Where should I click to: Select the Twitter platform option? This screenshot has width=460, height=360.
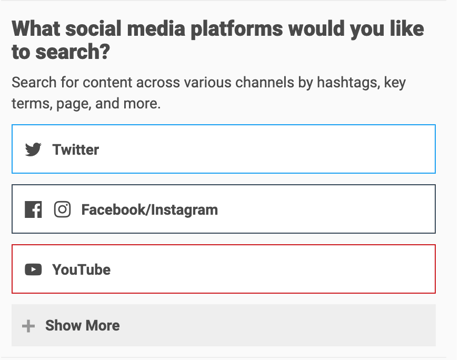(x=224, y=149)
